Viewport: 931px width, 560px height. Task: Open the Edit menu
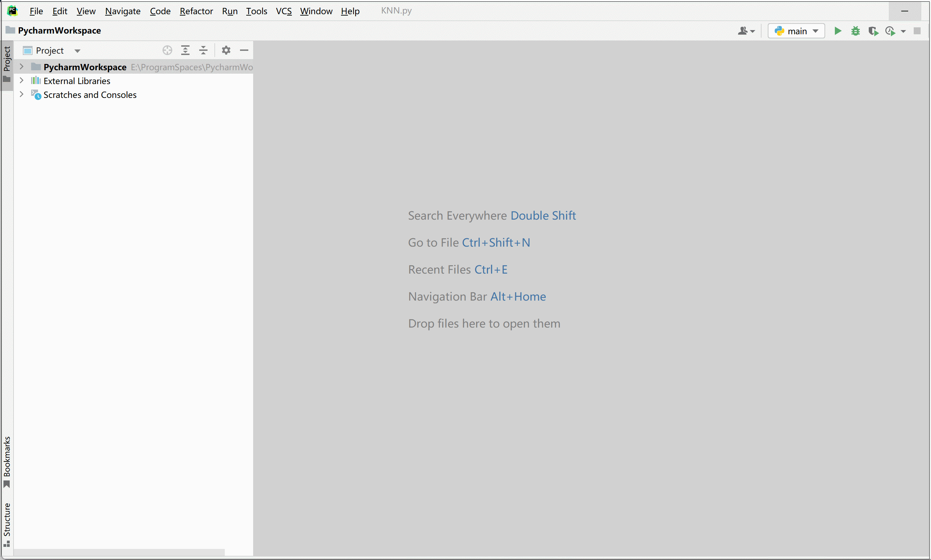(x=59, y=11)
